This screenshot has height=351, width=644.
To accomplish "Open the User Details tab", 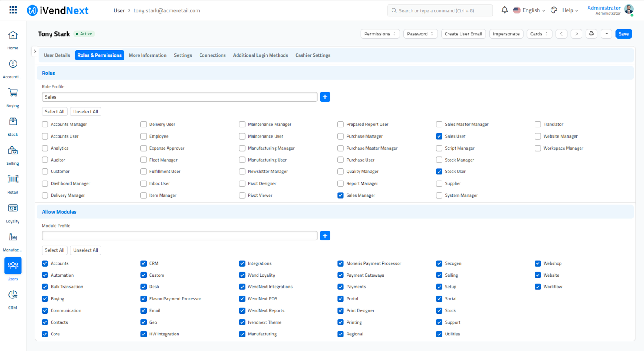I will [57, 55].
